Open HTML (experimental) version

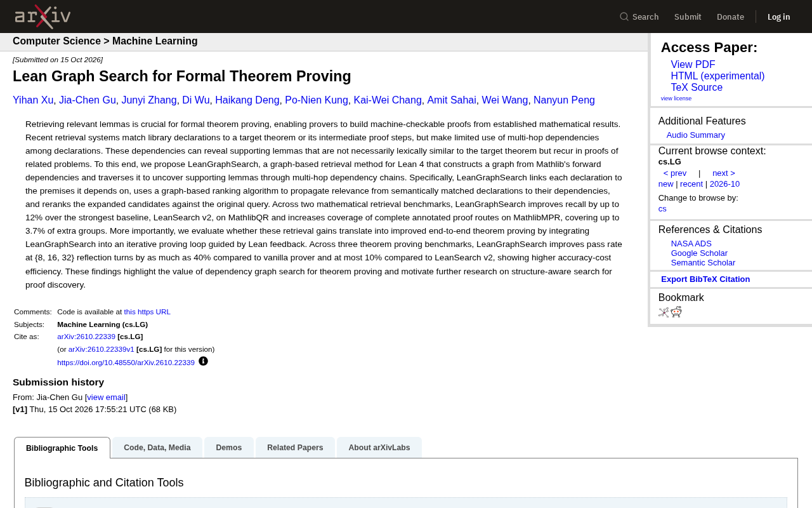pyautogui.click(x=717, y=76)
